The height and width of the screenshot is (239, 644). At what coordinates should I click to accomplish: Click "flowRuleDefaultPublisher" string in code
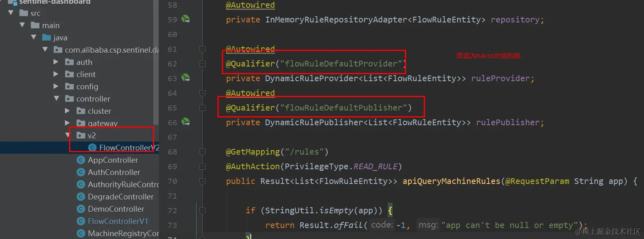tap(344, 108)
